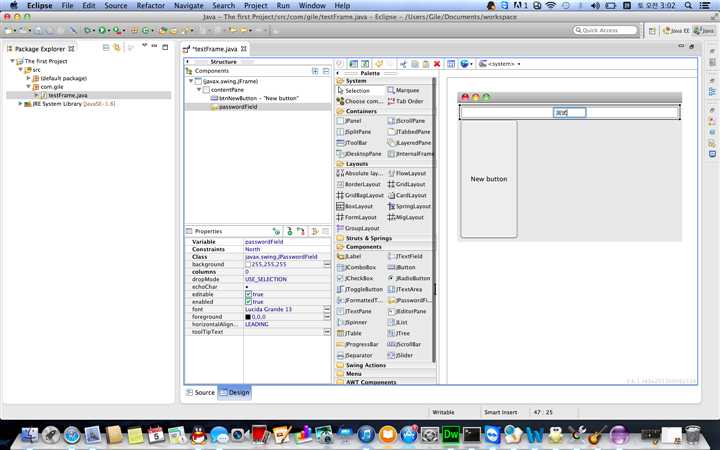Click the palette vertical scrollbar
Viewport: 720px width, 450px height.
click(x=434, y=220)
